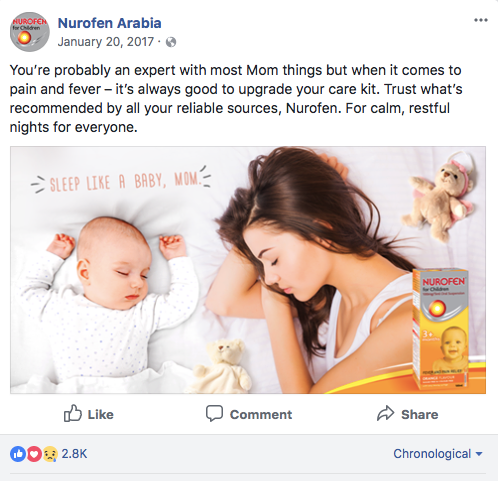Click the sad face reaction emoji
This screenshot has height=481, width=498.
[50, 454]
